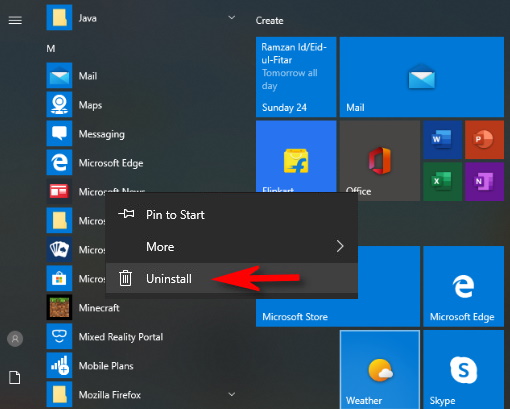Click the Maps label
Screen dimensions: 510x409
[90, 105]
